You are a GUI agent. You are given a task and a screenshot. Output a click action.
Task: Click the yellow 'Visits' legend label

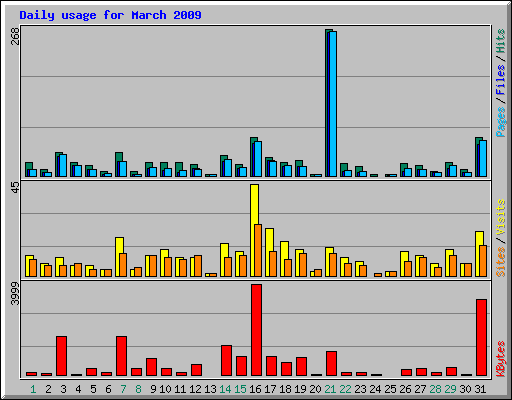[501, 217]
